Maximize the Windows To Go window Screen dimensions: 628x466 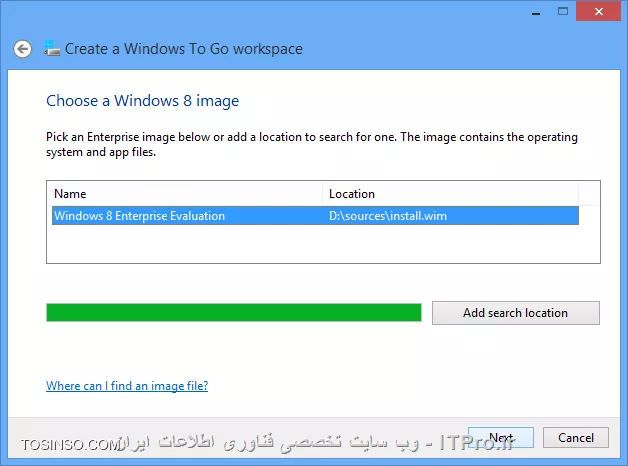click(563, 12)
